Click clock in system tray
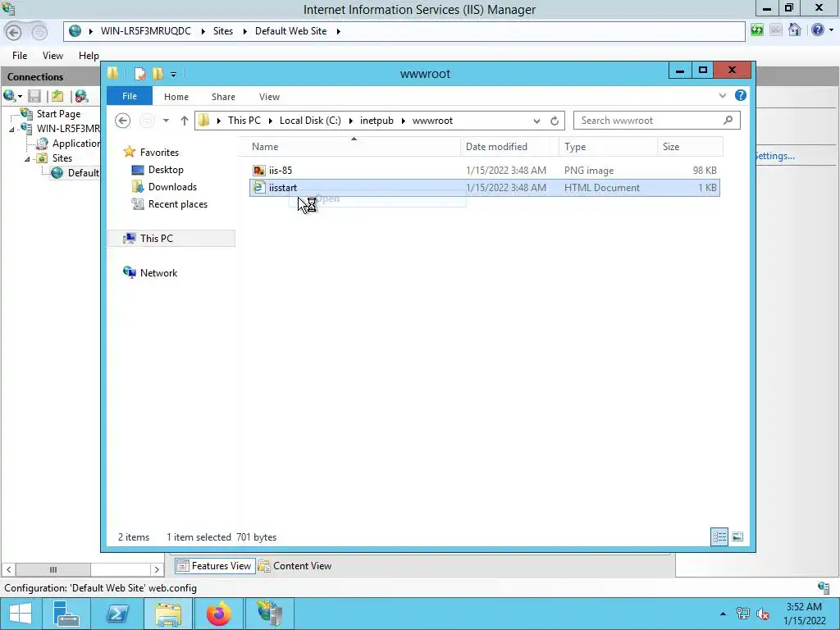 [x=804, y=614]
